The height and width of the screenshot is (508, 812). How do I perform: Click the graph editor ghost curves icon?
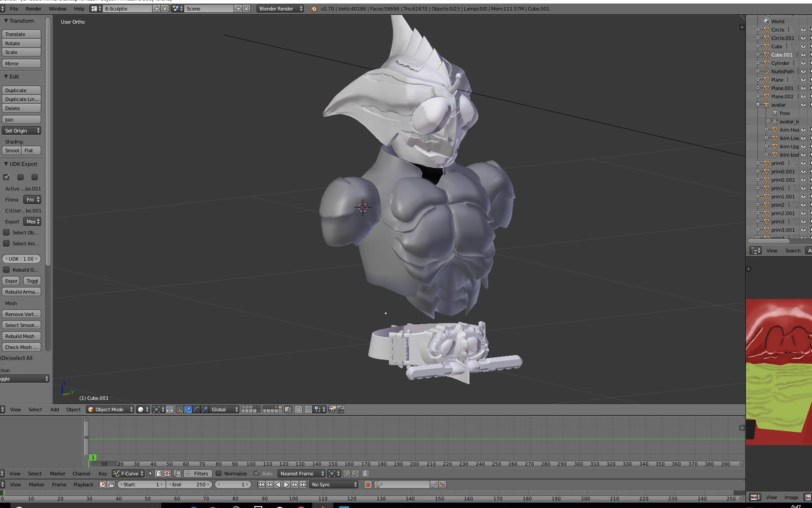(159, 473)
